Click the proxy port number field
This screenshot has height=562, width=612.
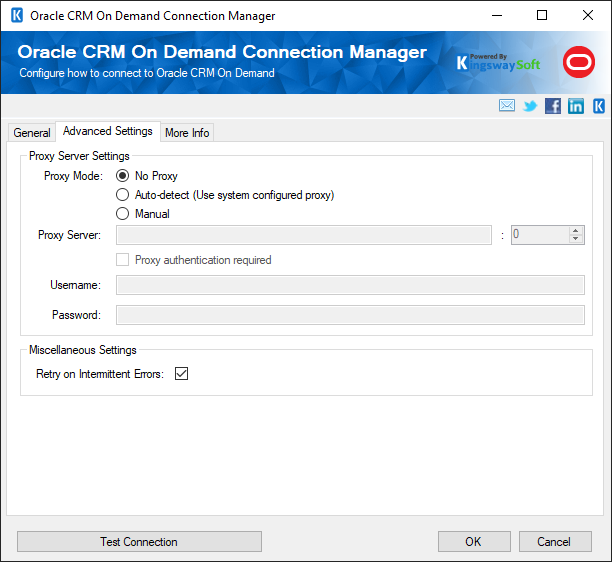coord(540,235)
